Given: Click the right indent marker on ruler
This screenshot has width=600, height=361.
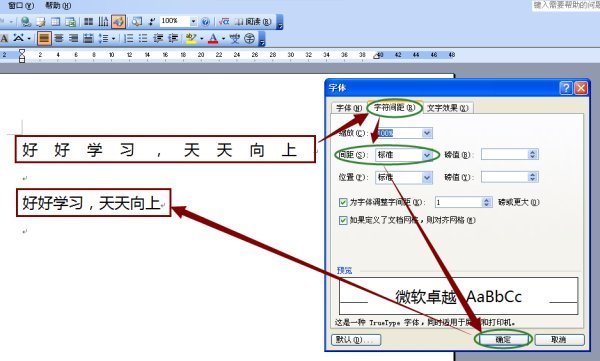Looking at the screenshot, I should click(377, 57).
